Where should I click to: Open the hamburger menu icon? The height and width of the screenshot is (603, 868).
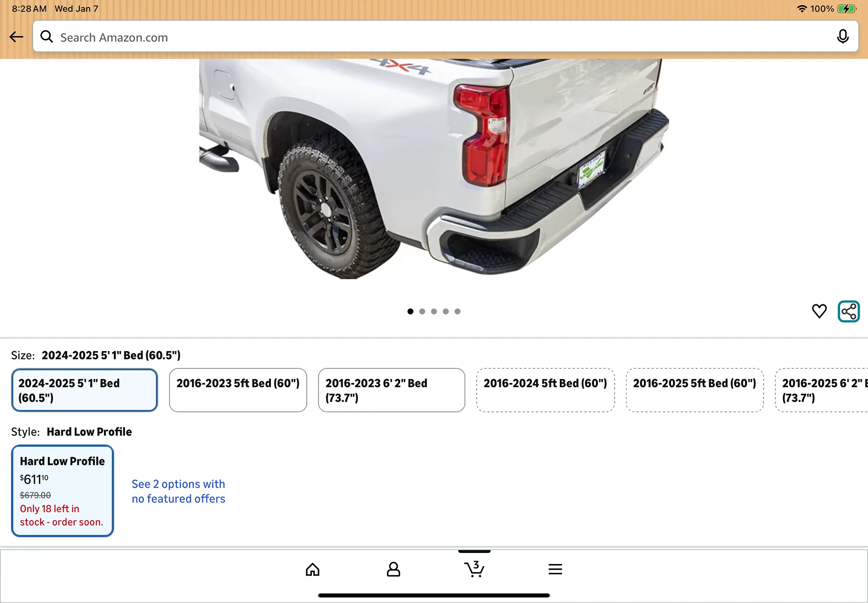[555, 569]
